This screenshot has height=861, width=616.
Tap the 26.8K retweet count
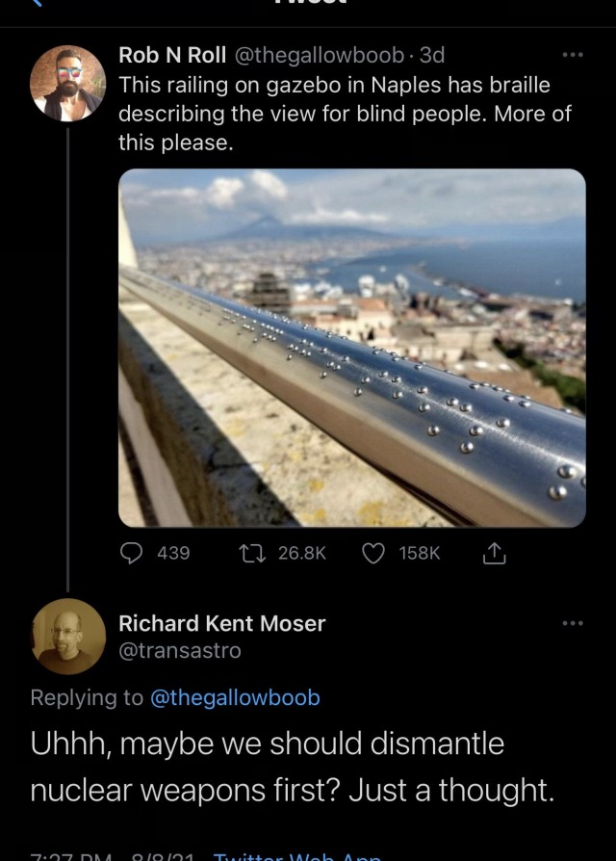[x=302, y=553]
